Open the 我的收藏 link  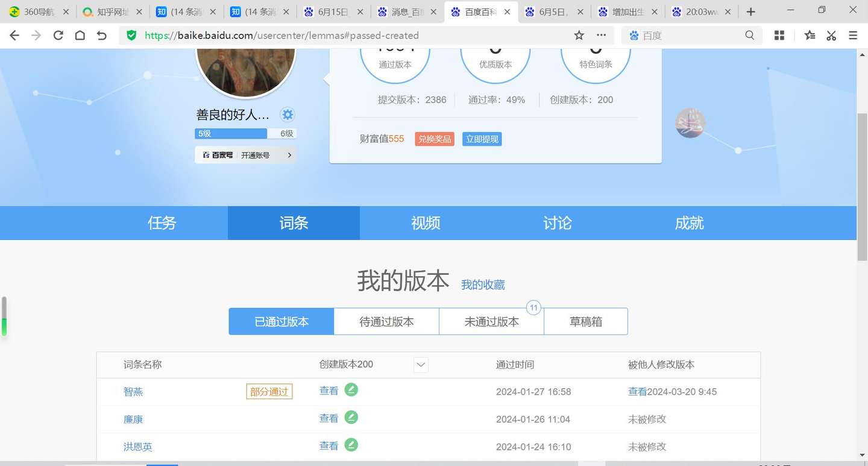pos(483,285)
